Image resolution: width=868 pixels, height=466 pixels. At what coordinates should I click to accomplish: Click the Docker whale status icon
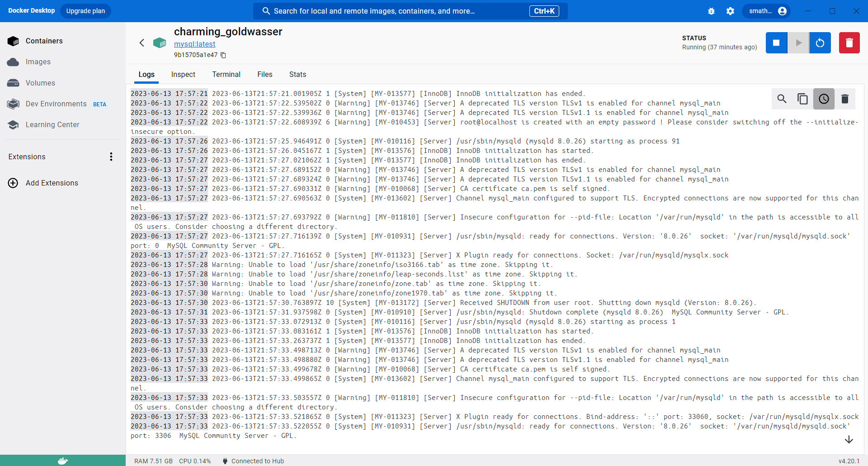coord(63,461)
